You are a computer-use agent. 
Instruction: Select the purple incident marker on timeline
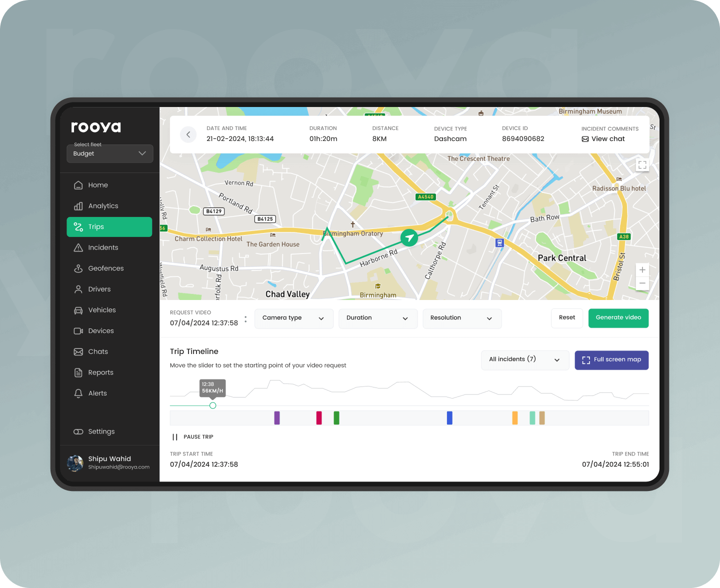(277, 418)
